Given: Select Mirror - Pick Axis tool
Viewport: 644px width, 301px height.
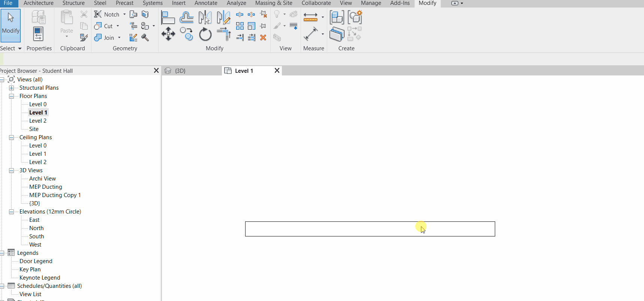Looking at the screenshot, I should pos(205,18).
